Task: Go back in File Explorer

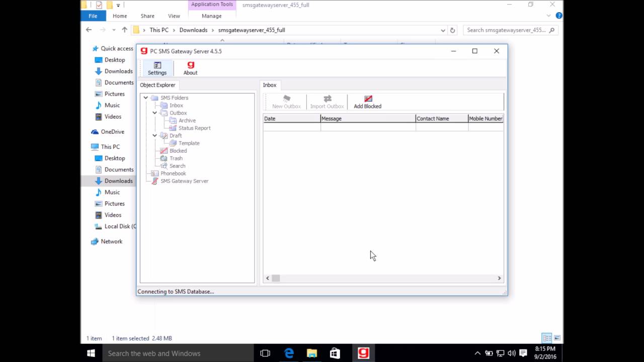Action: [x=89, y=30]
